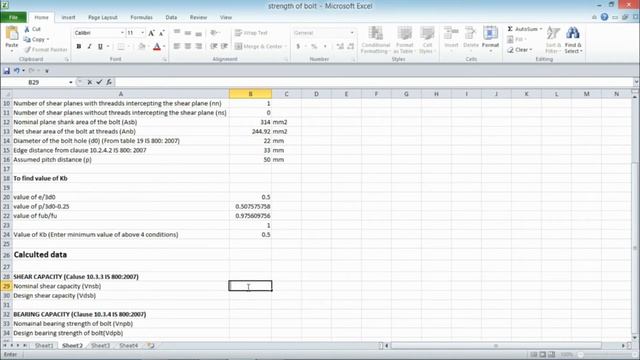Click the Cut scissors icon
The width and height of the screenshot is (640, 360).
point(27,29)
